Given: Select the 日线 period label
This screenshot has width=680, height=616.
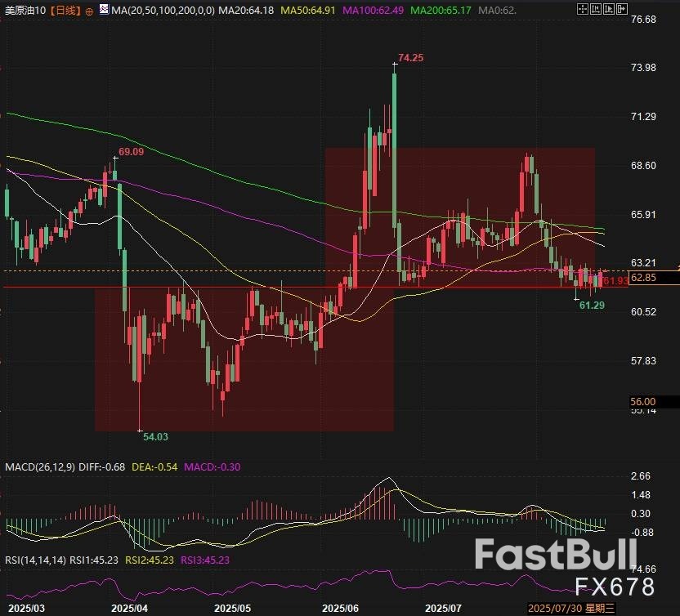Looking at the screenshot, I should point(64,11).
